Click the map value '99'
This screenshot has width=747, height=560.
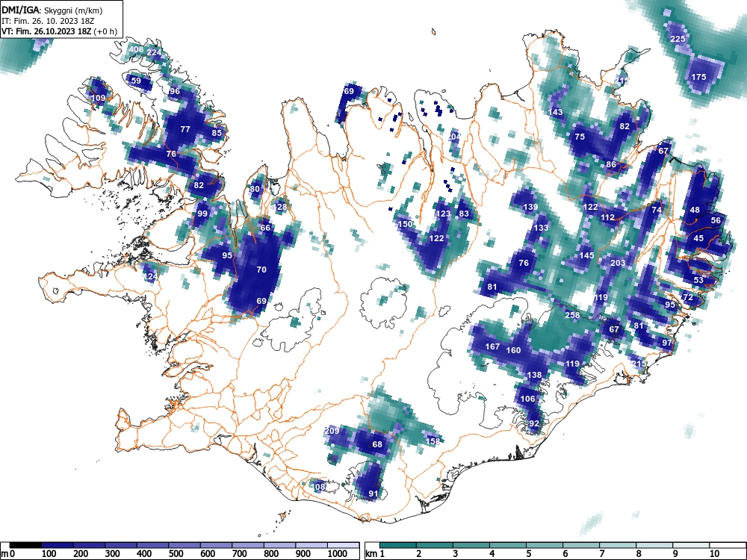click(202, 214)
